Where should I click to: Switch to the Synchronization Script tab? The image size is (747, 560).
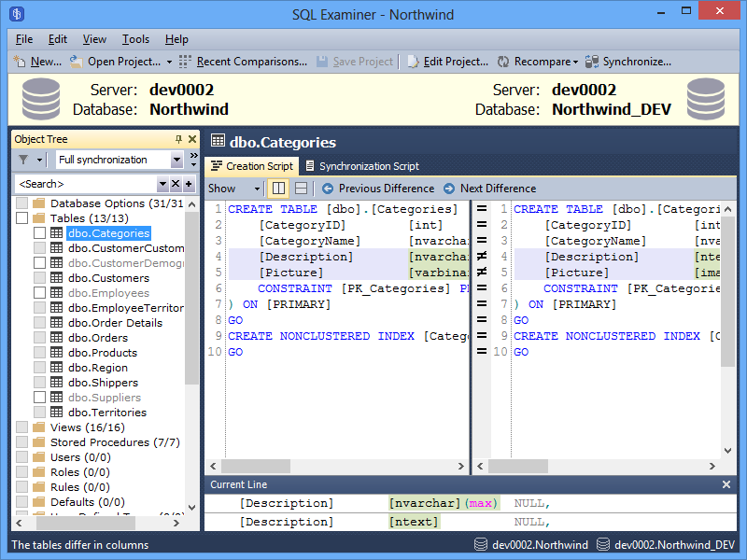pyautogui.click(x=362, y=166)
